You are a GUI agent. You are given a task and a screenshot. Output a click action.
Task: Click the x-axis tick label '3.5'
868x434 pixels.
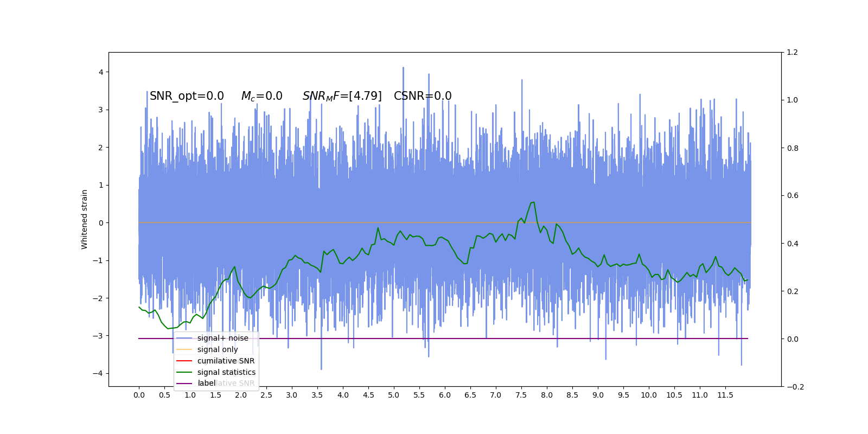pyautogui.click(x=317, y=395)
